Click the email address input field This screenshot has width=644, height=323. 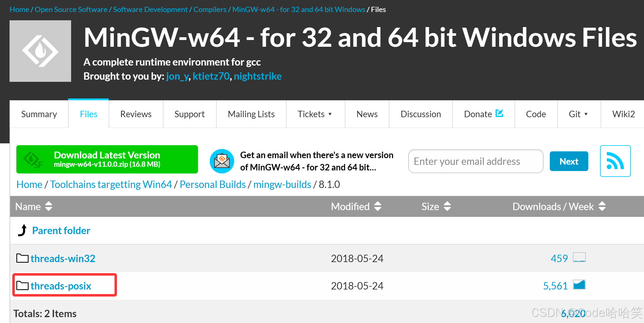click(x=475, y=161)
